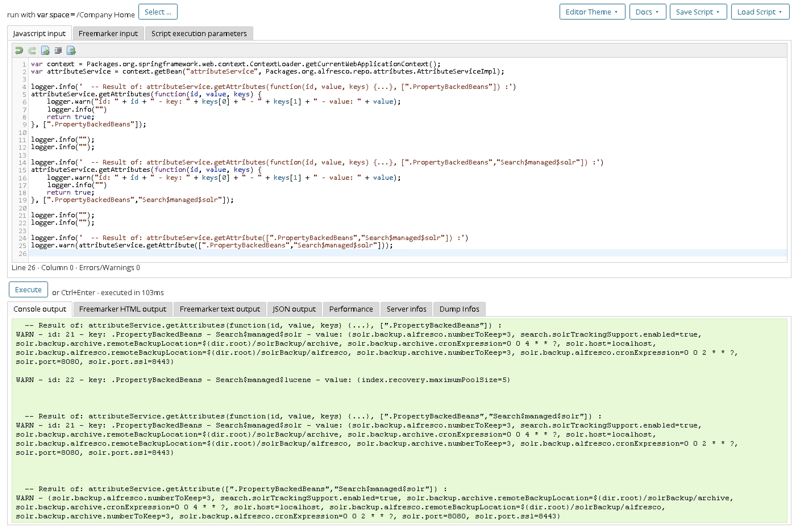Click the last console 'Result of: attributeService.getAttribute' line
This screenshot has width=798, height=532.
236,489
